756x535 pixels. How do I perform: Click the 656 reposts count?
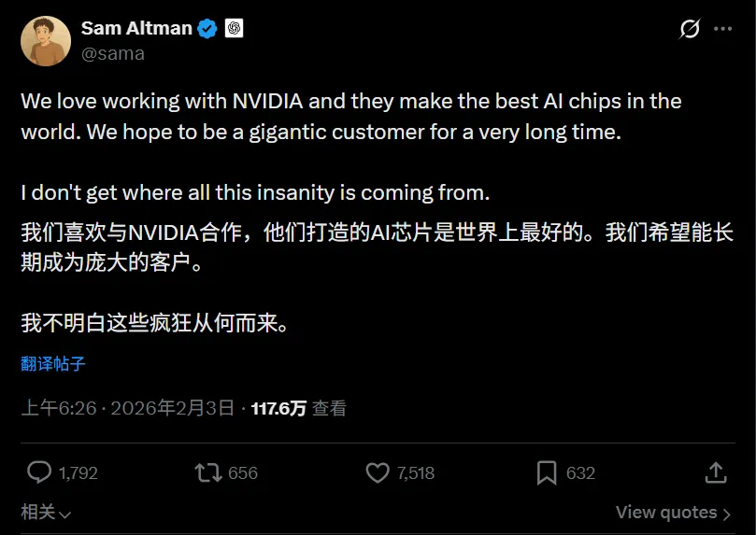click(x=243, y=473)
